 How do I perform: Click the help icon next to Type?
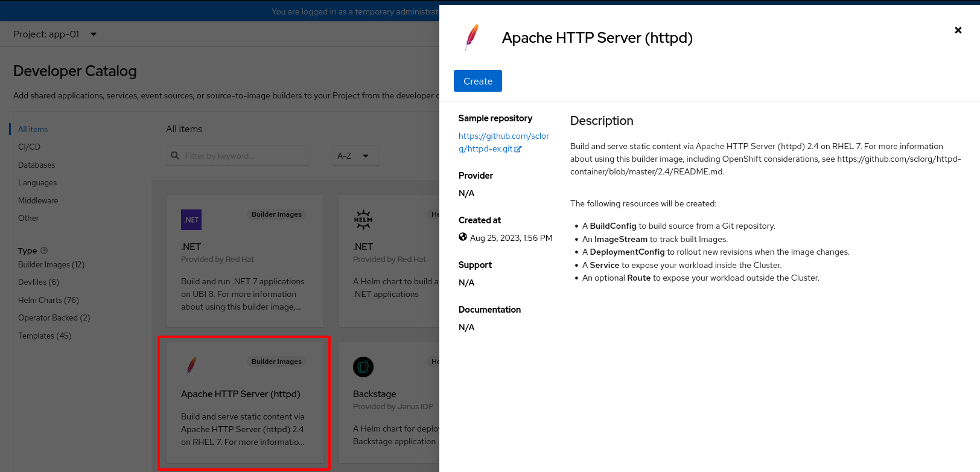coord(44,250)
